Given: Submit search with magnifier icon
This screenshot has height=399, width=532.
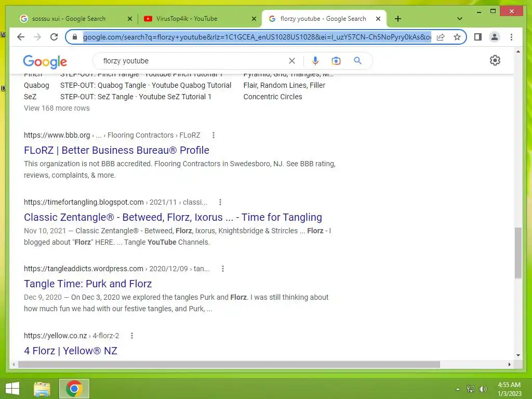Looking at the screenshot, I should point(357,61).
